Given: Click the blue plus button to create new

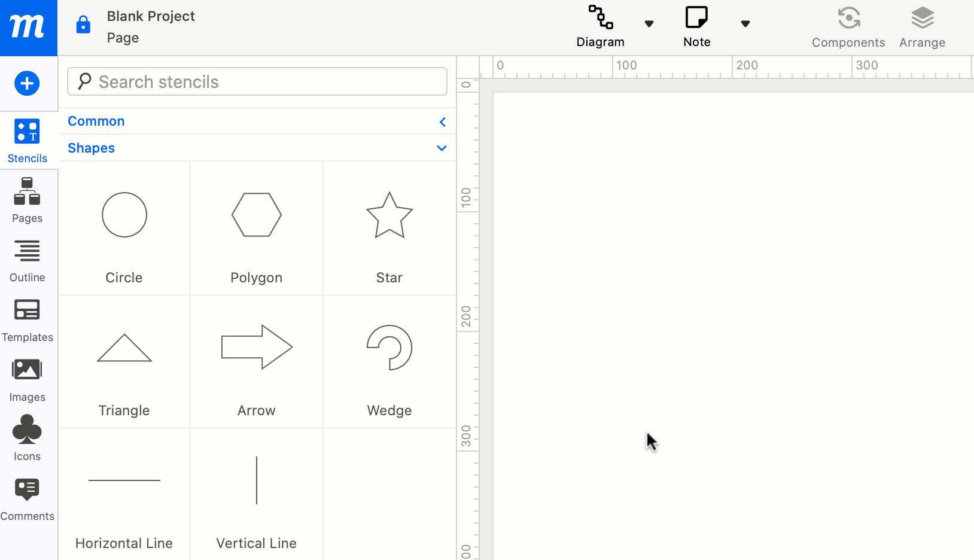Looking at the screenshot, I should pos(27,84).
